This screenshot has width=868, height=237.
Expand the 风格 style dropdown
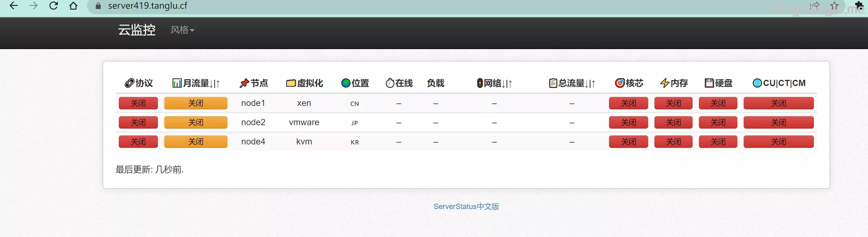click(182, 30)
